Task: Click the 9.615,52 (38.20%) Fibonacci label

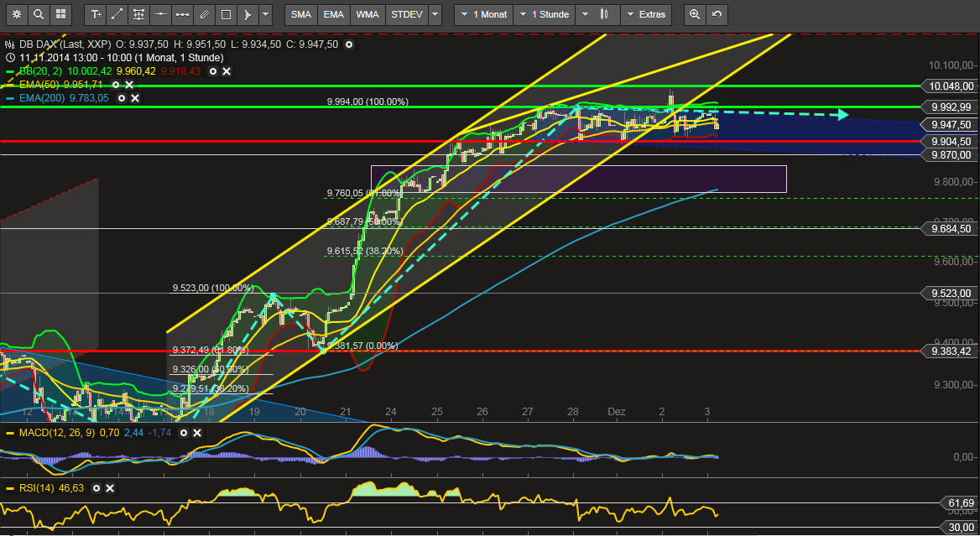Action: click(367, 251)
